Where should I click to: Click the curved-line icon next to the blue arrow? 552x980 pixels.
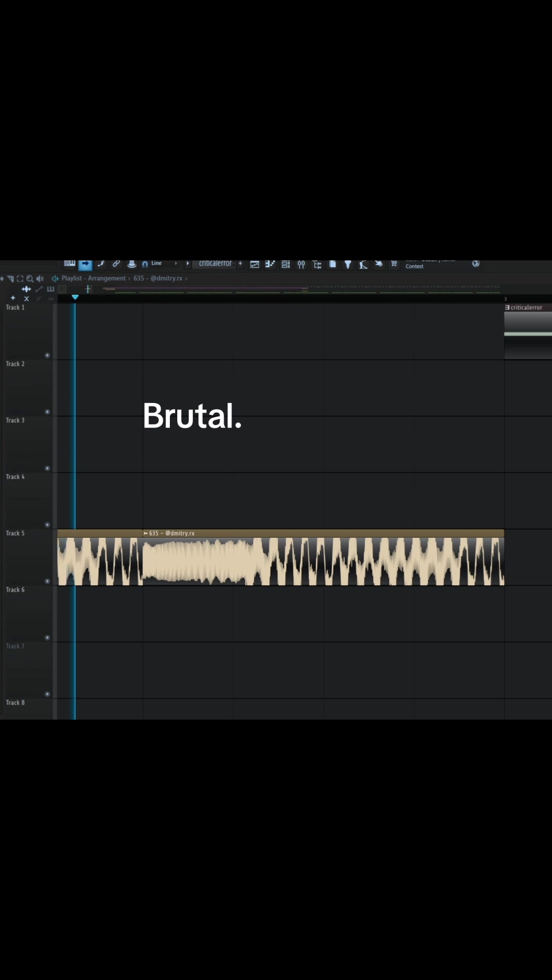coord(101,264)
